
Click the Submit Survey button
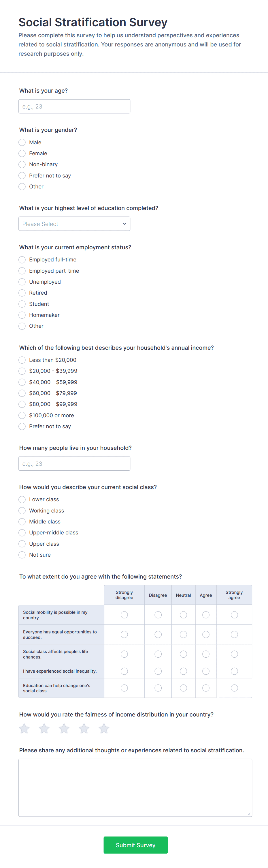[135, 845]
